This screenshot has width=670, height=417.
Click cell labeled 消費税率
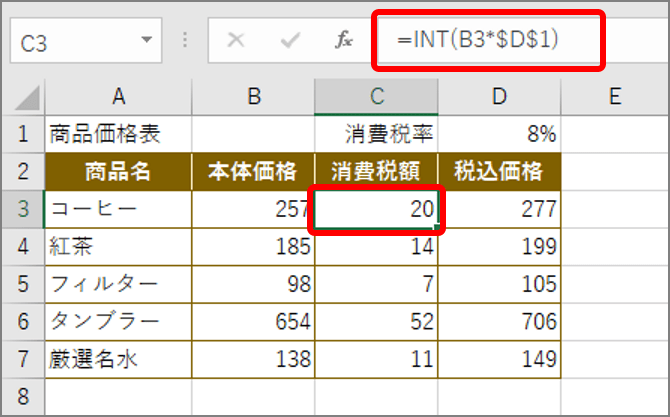[x=376, y=134]
